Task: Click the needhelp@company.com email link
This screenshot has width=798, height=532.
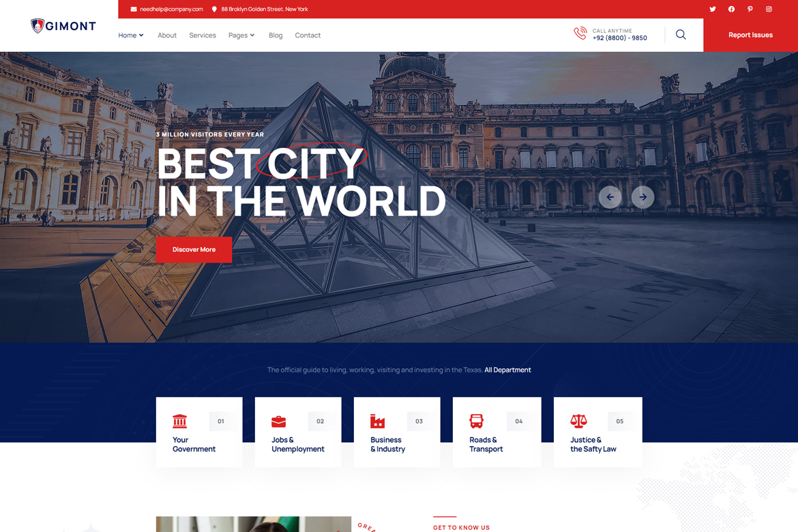Action: click(171, 9)
